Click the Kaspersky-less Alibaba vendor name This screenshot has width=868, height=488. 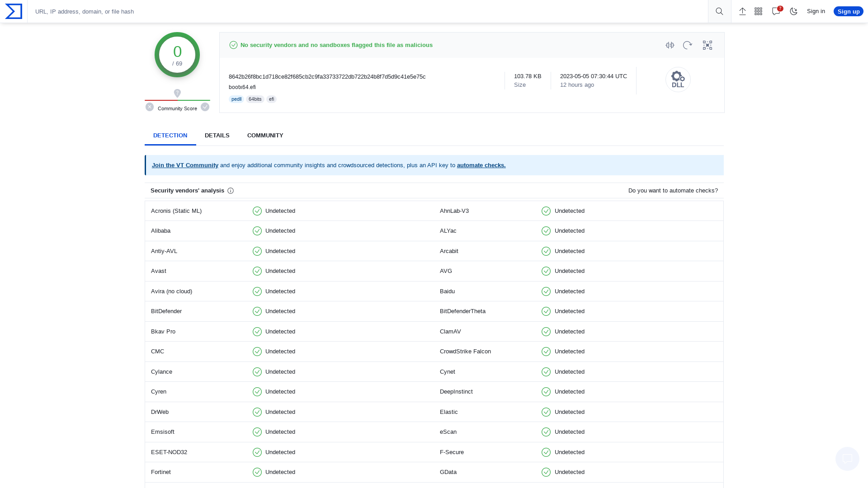(160, 231)
